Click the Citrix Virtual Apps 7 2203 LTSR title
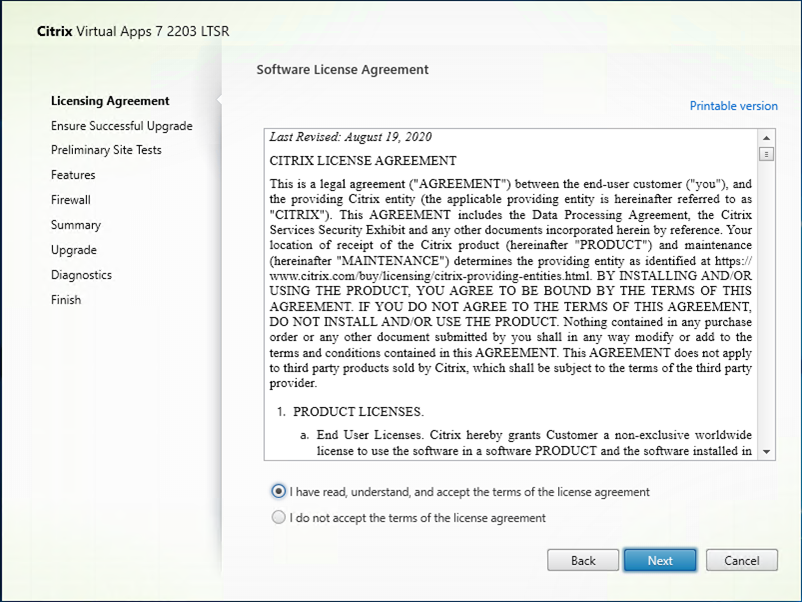This screenshot has height=602, width=802. [x=133, y=31]
